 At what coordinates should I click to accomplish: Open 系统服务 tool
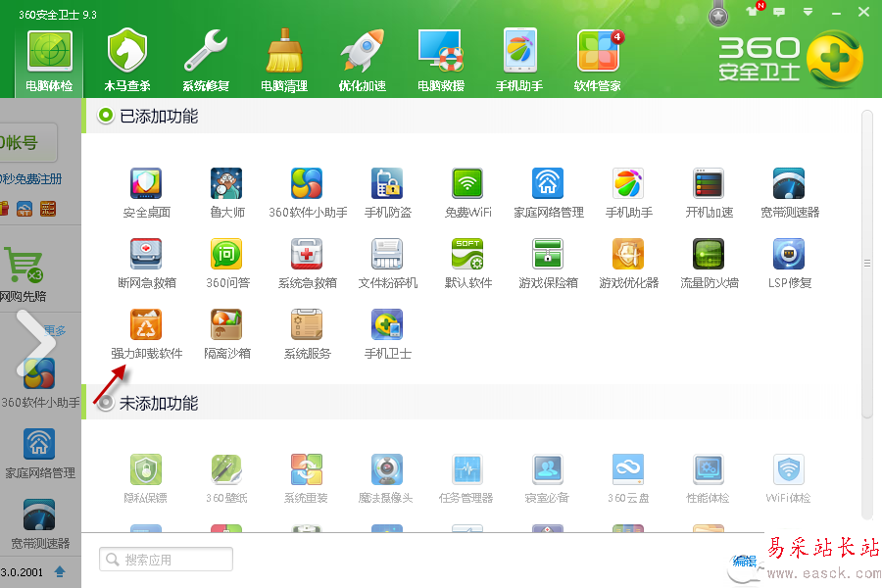point(307,334)
